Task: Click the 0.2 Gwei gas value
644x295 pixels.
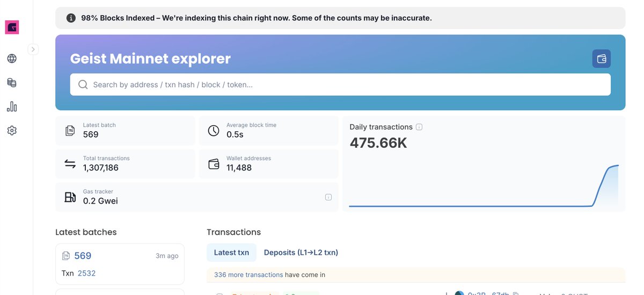Action: click(x=100, y=201)
